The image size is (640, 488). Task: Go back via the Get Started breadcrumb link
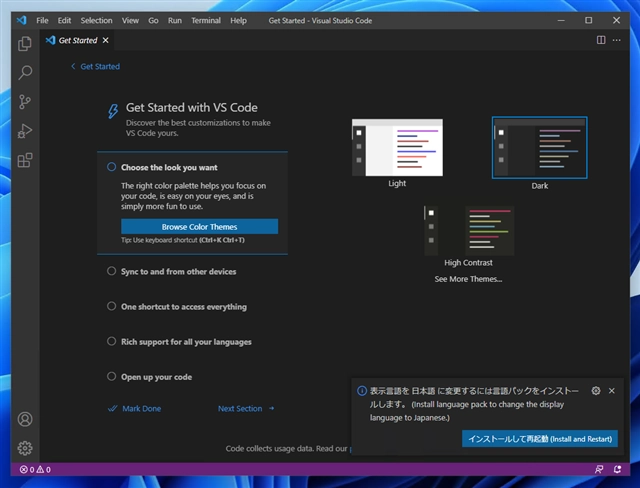96,66
